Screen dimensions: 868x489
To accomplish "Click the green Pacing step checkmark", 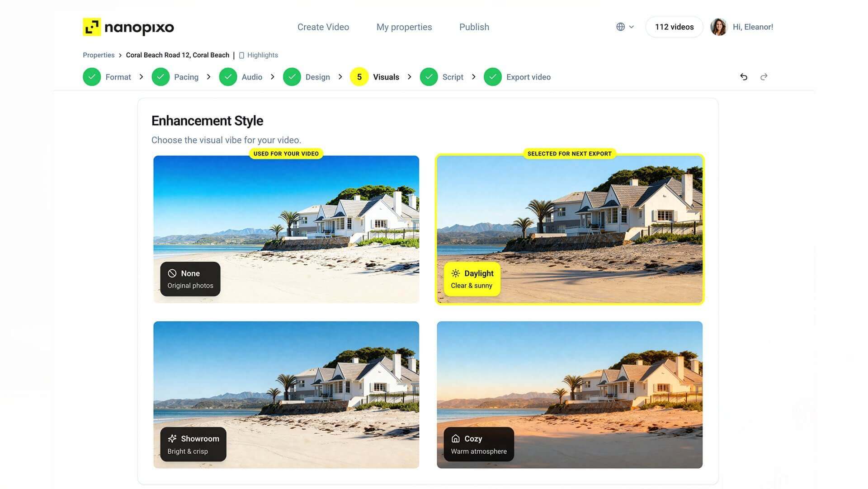I will coord(160,77).
